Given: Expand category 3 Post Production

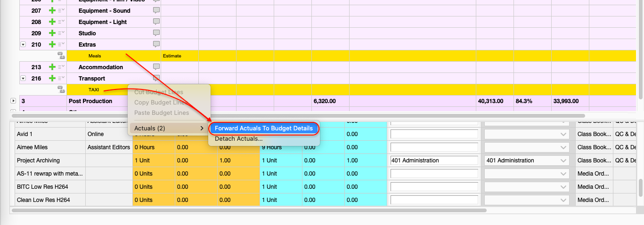Looking at the screenshot, I should click(13, 101).
